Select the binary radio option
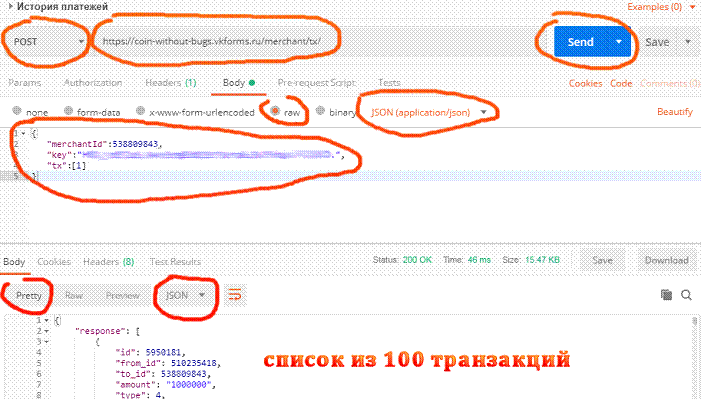701x399 pixels. (x=320, y=110)
